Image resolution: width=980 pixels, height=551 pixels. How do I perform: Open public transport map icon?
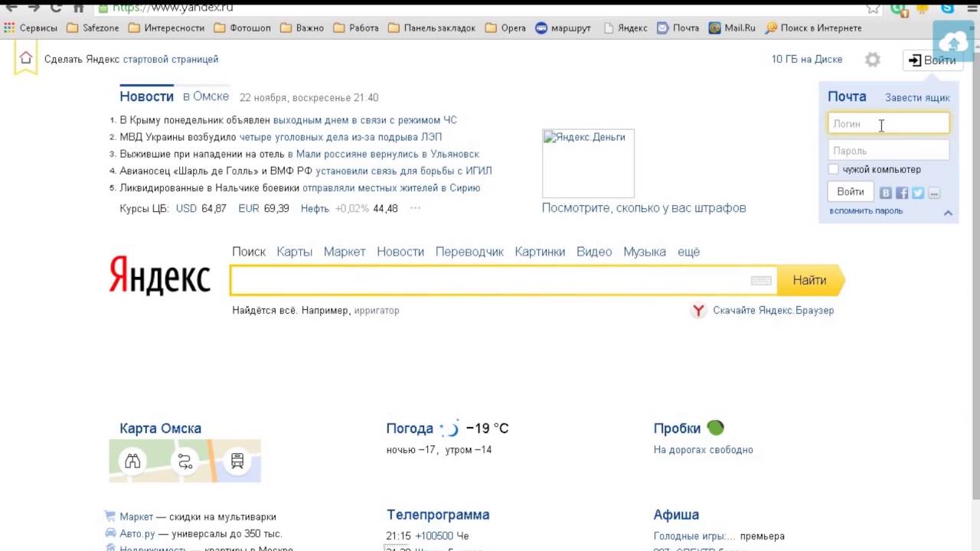(x=237, y=461)
